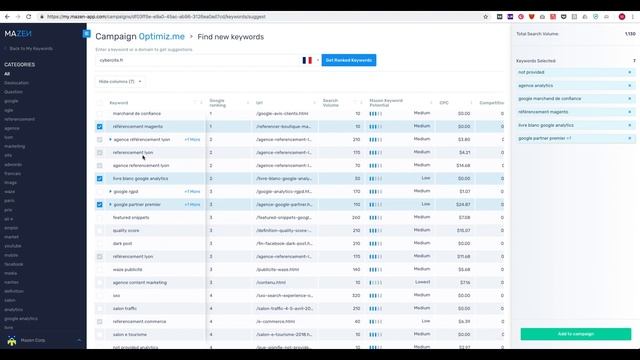Open the Pocket extension icon
The height and width of the screenshot is (360, 640).
pos(563,17)
